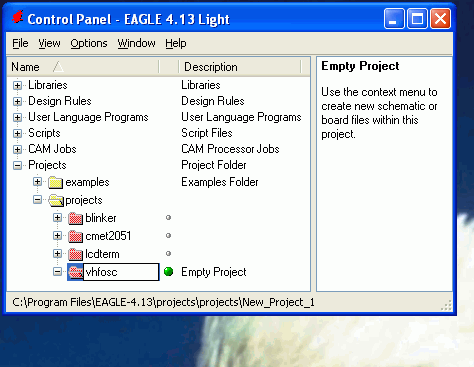Collapse the Projects tree node

pos(17,165)
